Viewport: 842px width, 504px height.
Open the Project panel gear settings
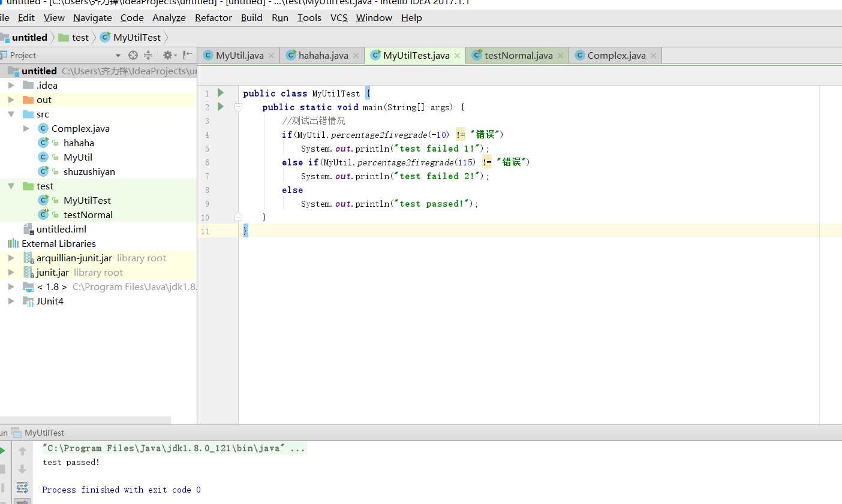click(x=169, y=55)
